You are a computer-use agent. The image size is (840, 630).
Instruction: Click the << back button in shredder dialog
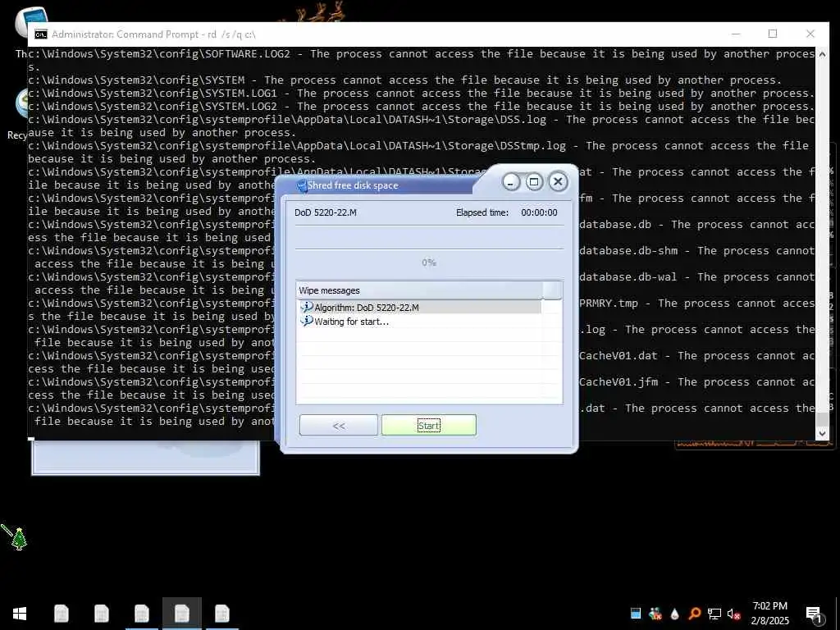339,426
